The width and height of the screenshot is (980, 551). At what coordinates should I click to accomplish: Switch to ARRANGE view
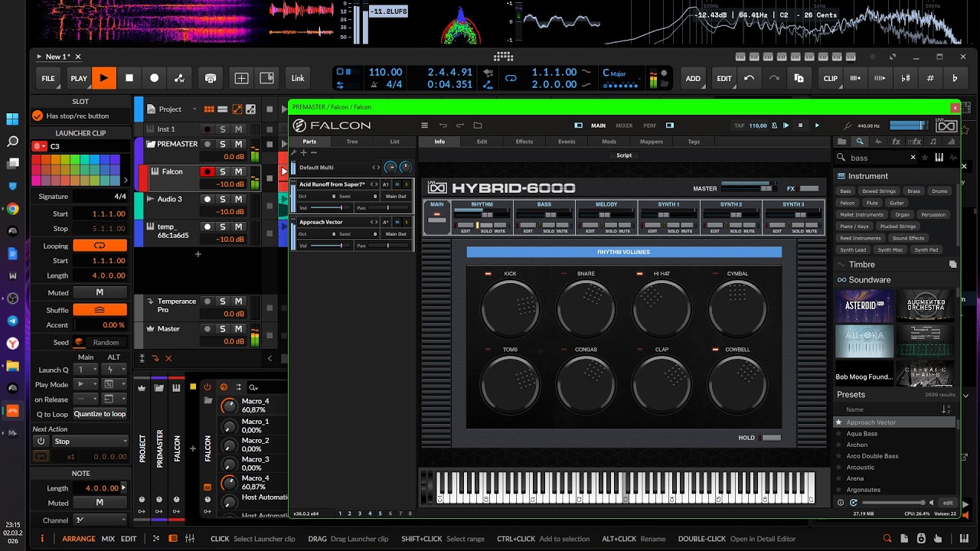coord(79,539)
